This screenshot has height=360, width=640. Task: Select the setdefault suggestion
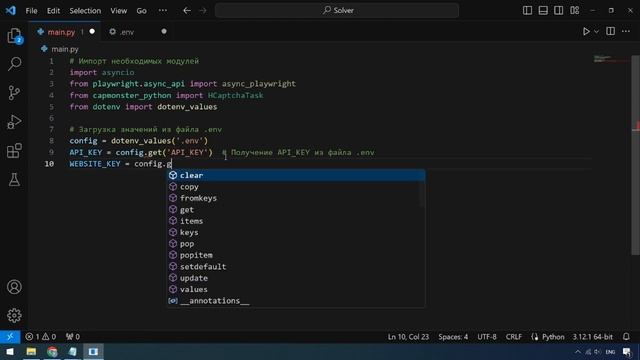pos(296,267)
